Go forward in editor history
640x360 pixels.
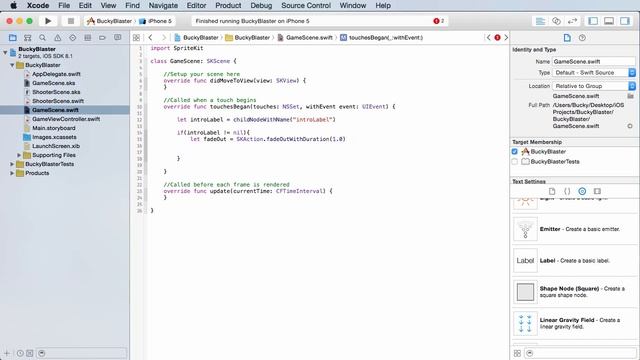tap(164, 38)
